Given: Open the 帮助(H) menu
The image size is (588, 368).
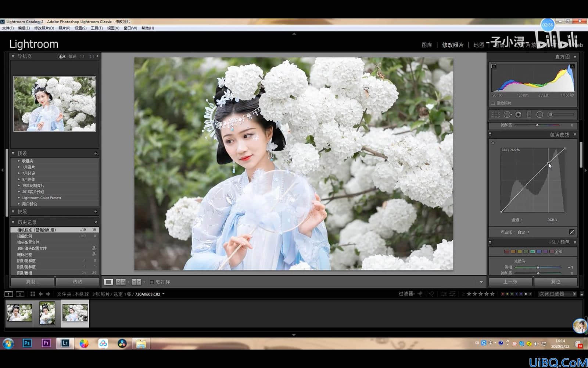Looking at the screenshot, I should pyautogui.click(x=148, y=28).
